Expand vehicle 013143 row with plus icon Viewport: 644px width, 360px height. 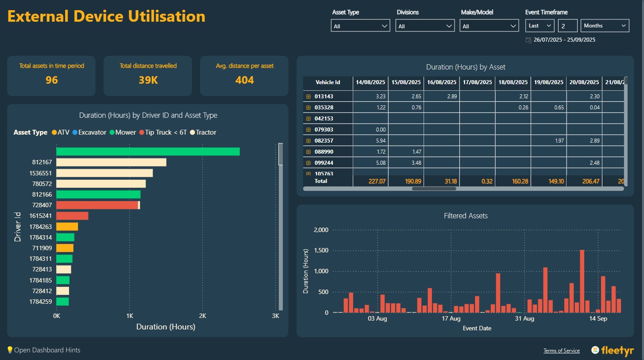point(309,96)
